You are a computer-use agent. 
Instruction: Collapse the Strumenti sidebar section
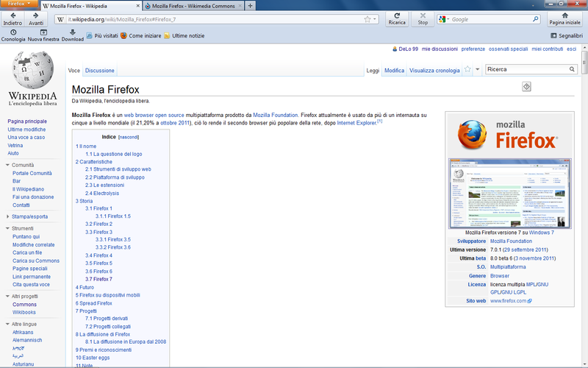coord(7,228)
